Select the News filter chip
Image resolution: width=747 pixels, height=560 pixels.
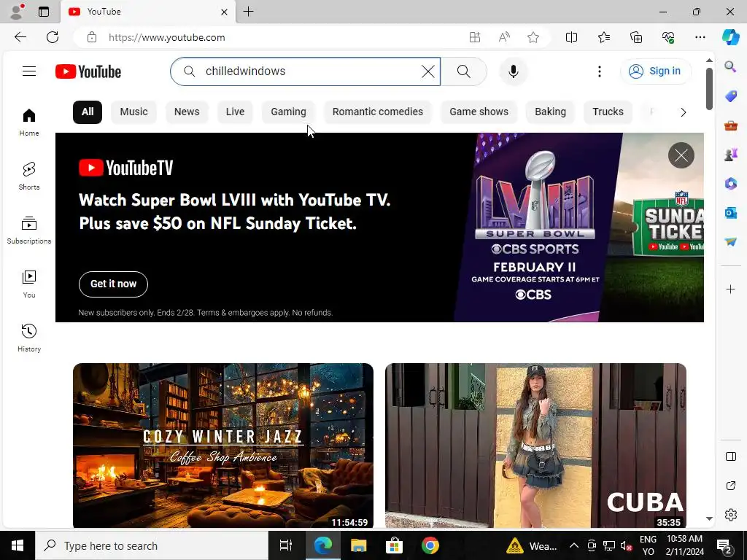187,112
